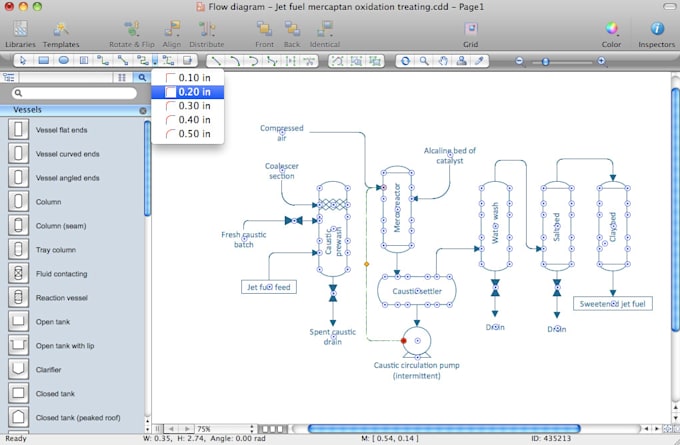Open the rounded connector radius dropdown arrow

(155, 60)
